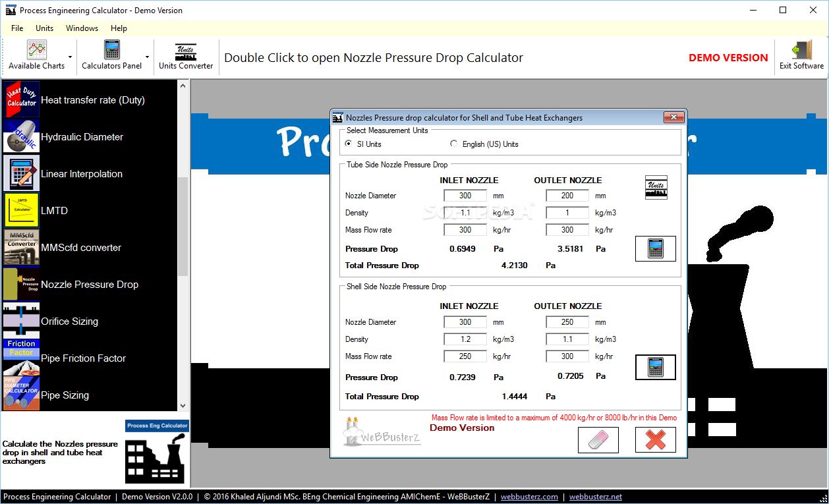
Task: Click Hydraulic Diameter list label
Action: pyautogui.click(x=82, y=137)
